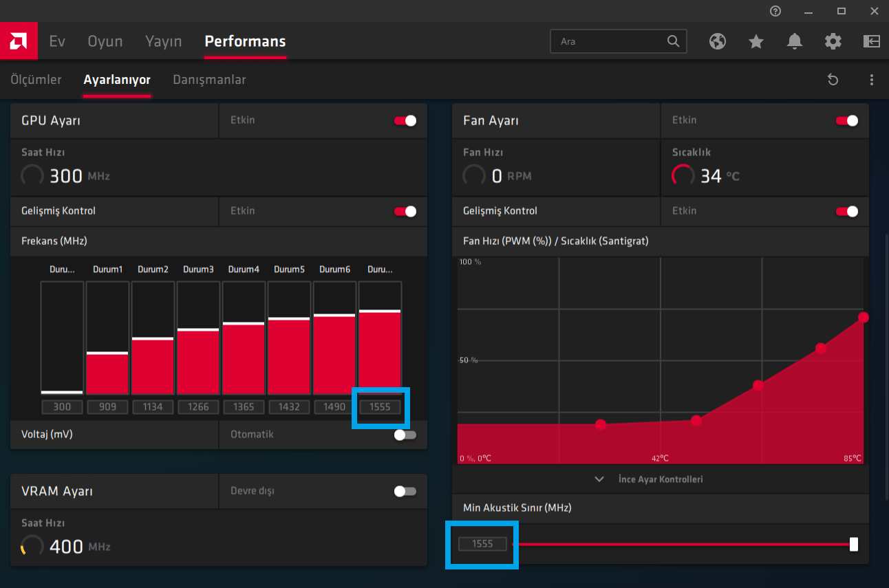The height and width of the screenshot is (588, 889).
Task: Click the Durum5 frequency bar
Action: pos(289,338)
